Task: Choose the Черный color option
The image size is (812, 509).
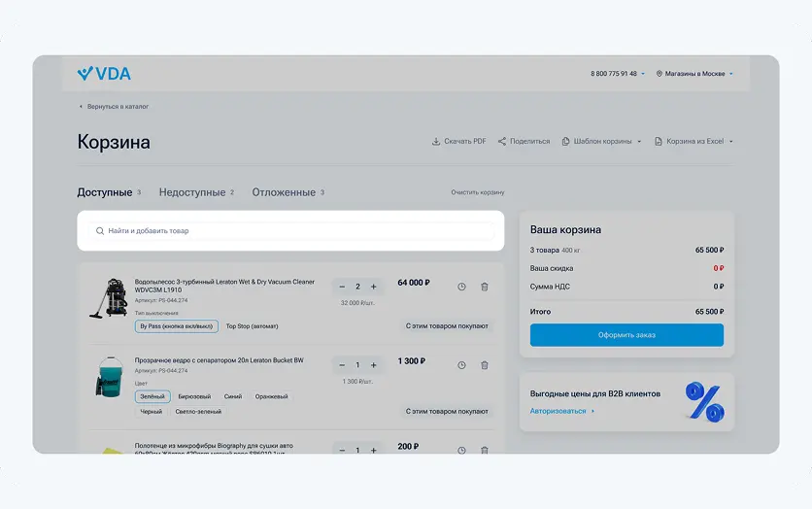Action: (x=151, y=411)
